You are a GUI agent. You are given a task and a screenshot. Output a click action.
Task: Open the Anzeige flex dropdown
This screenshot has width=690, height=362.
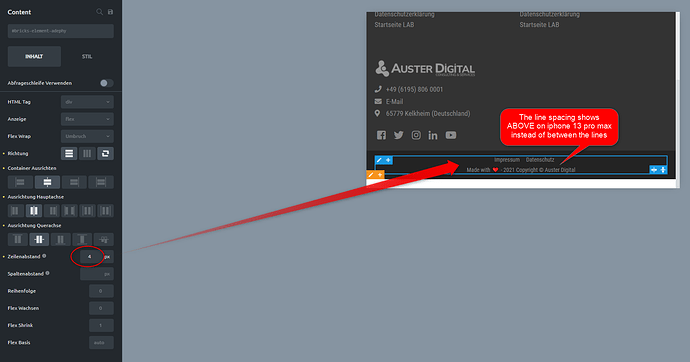(87, 119)
